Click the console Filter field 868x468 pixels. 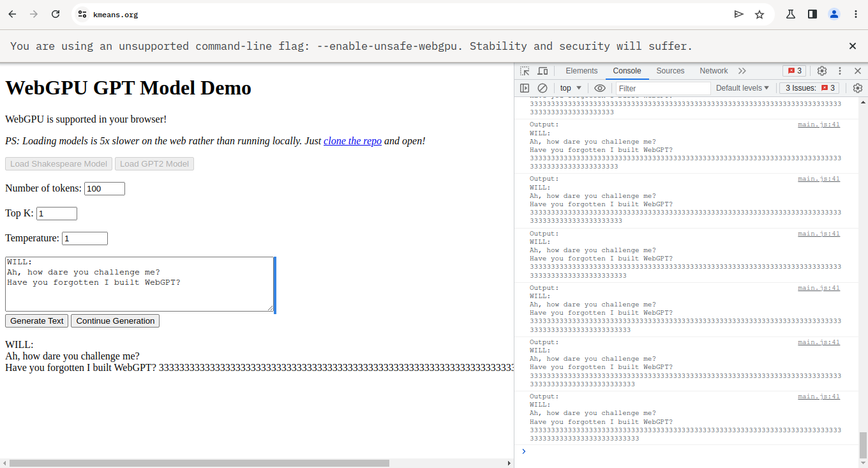pyautogui.click(x=662, y=88)
